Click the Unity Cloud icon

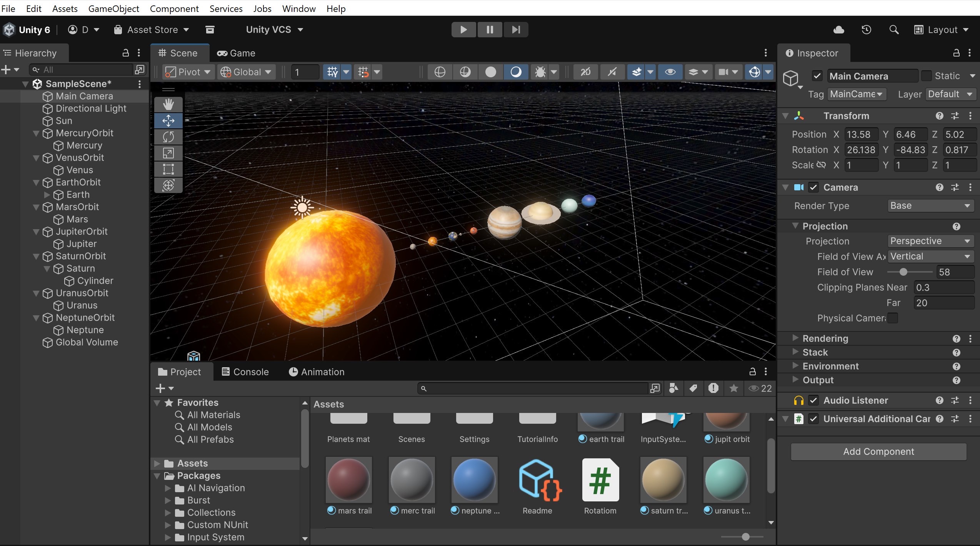coord(838,30)
